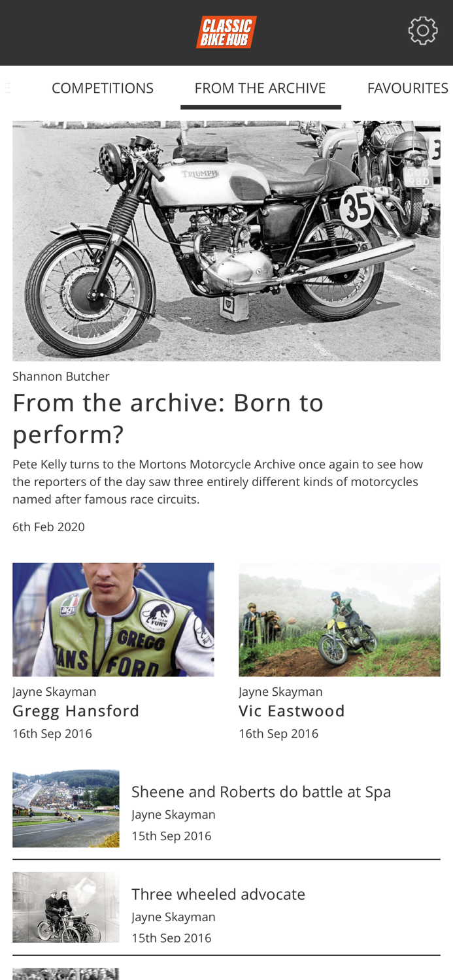Open the Gregg Hansford article title
The height and width of the screenshot is (980, 453).
click(76, 711)
